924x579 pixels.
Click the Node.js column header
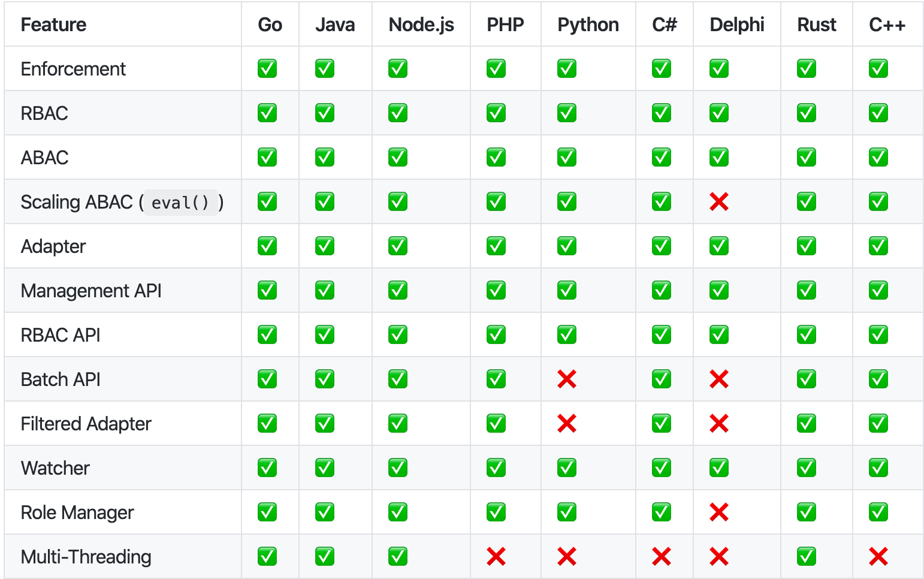click(x=421, y=25)
